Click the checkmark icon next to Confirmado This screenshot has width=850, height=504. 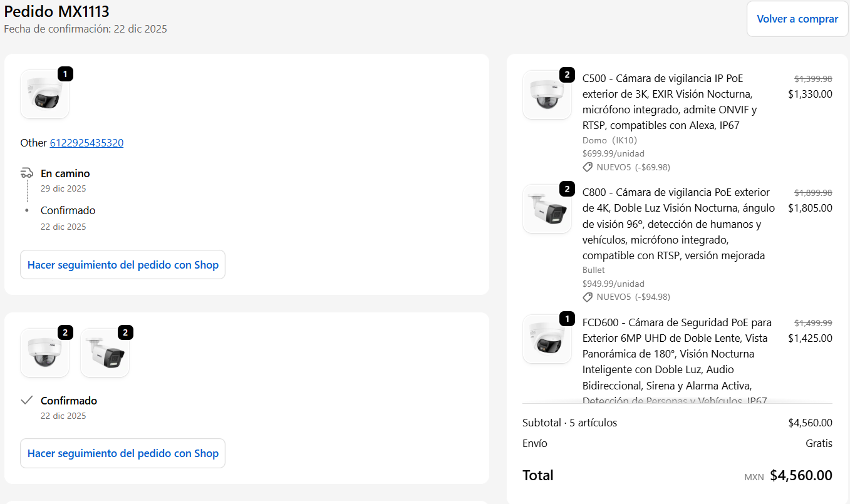point(26,400)
